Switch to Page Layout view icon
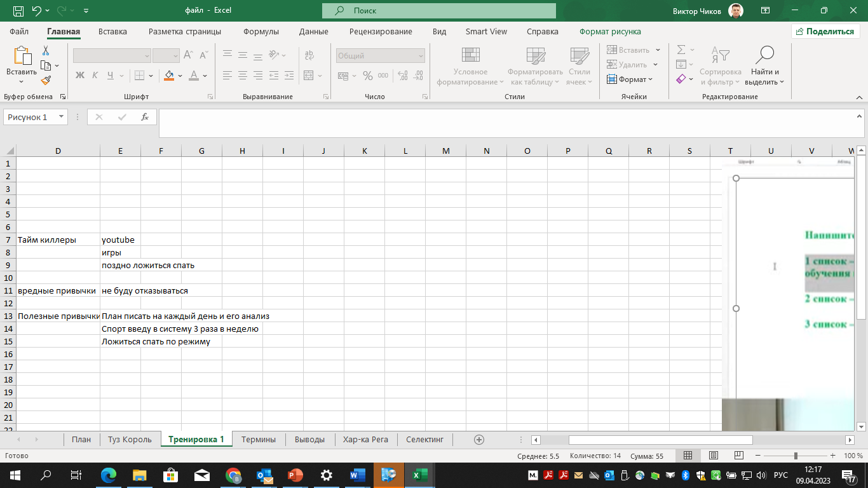 coord(713,456)
